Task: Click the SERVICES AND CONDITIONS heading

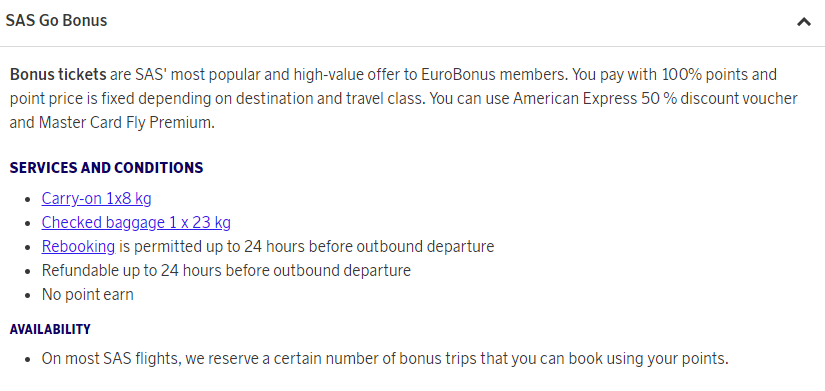Action: tap(106, 168)
